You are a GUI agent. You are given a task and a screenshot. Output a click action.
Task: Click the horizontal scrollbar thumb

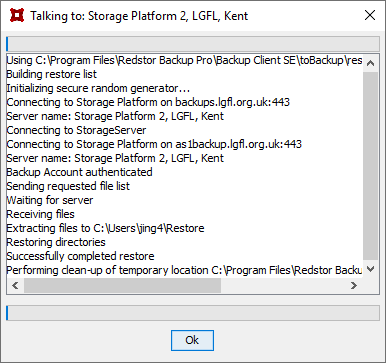pyautogui.click(x=122, y=285)
